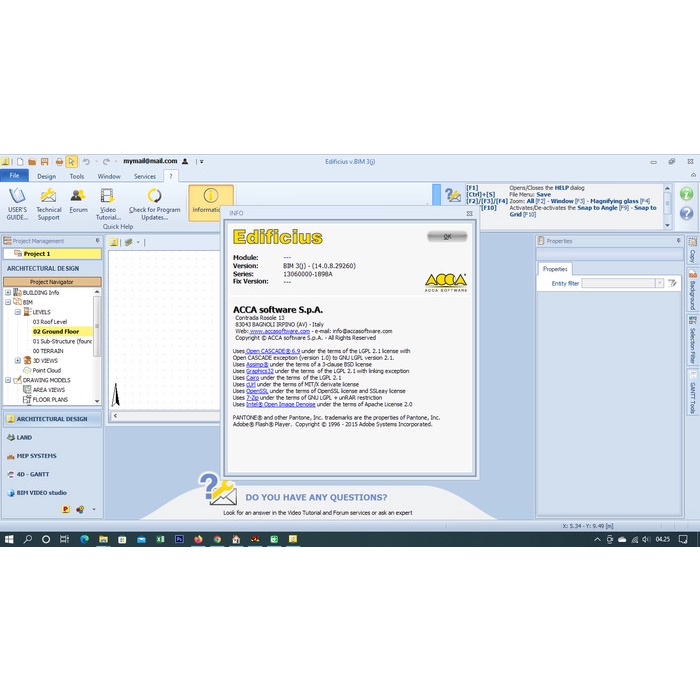The width and height of the screenshot is (700, 700).
Task: Click the red P icon below BIM VIDEO studio
Action: pos(66,509)
